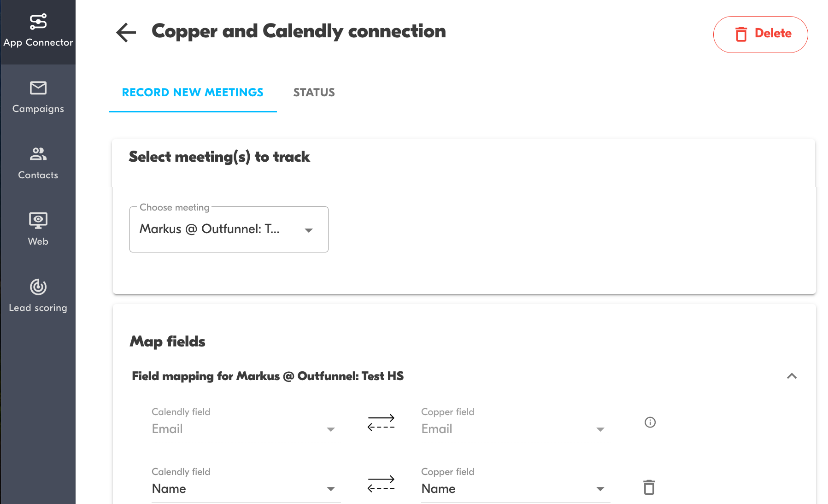Open the Choose meeting dropdown
The width and height of the screenshot is (828, 504).
click(229, 229)
